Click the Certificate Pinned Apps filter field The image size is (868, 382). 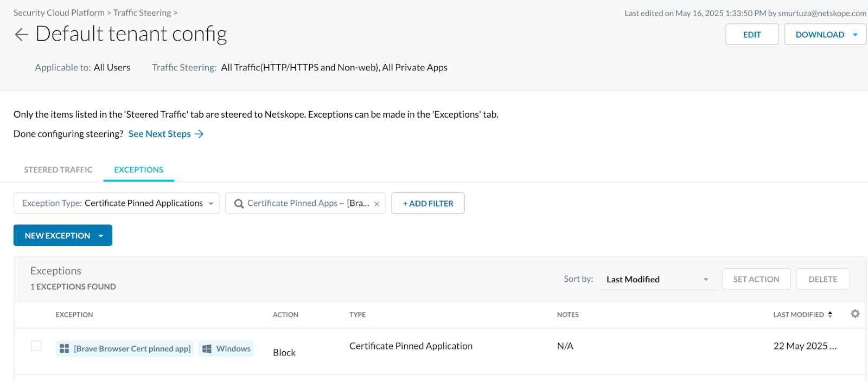pyautogui.click(x=305, y=203)
